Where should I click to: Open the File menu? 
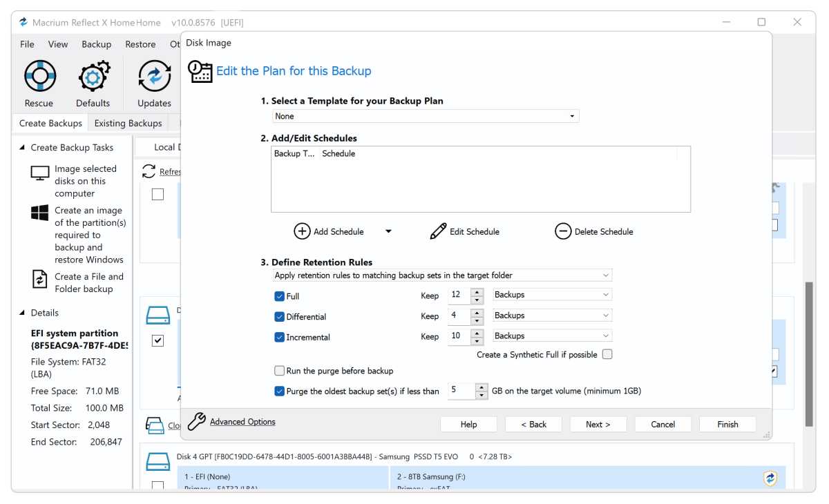click(28, 44)
